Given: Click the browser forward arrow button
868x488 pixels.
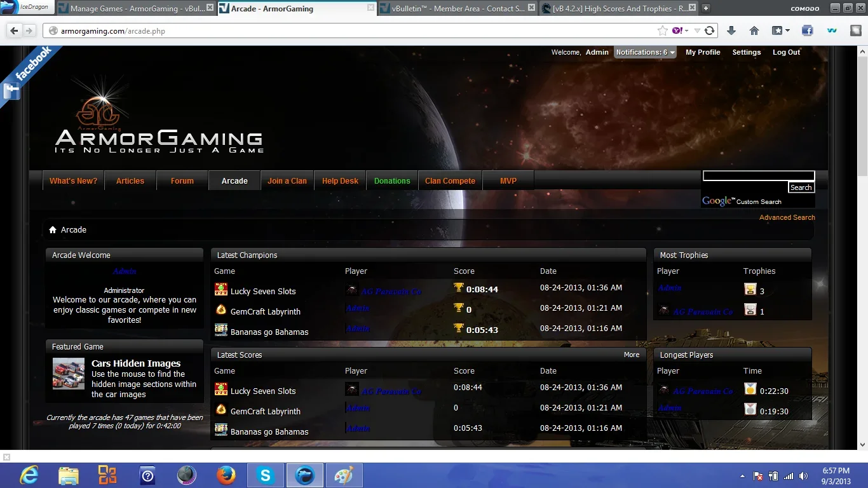Looking at the screenshot, I should [x=30, y=30].
